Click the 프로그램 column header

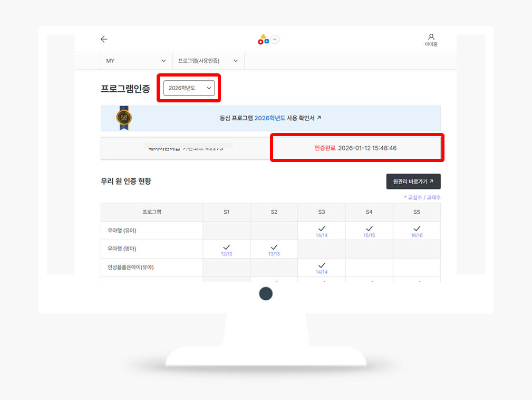pos(152,212)
